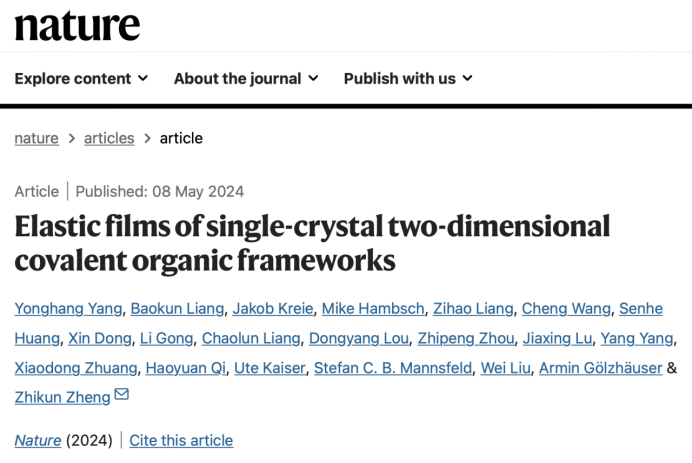This screenshot has width=692, height=463.
Task: Click the envelope icon beside Zhikun Zheng
Action: [122, 395]
